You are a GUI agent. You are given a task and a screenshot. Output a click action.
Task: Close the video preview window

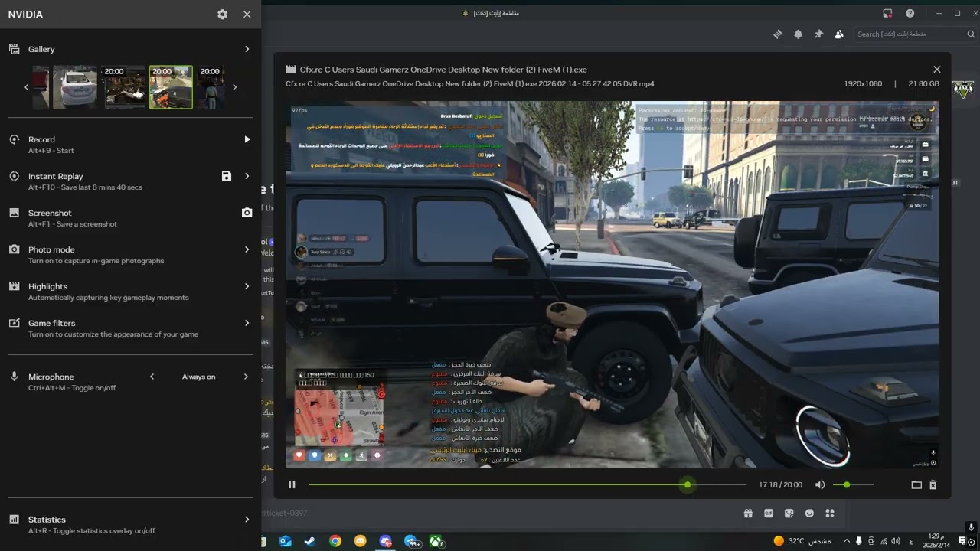pos(936,70)
